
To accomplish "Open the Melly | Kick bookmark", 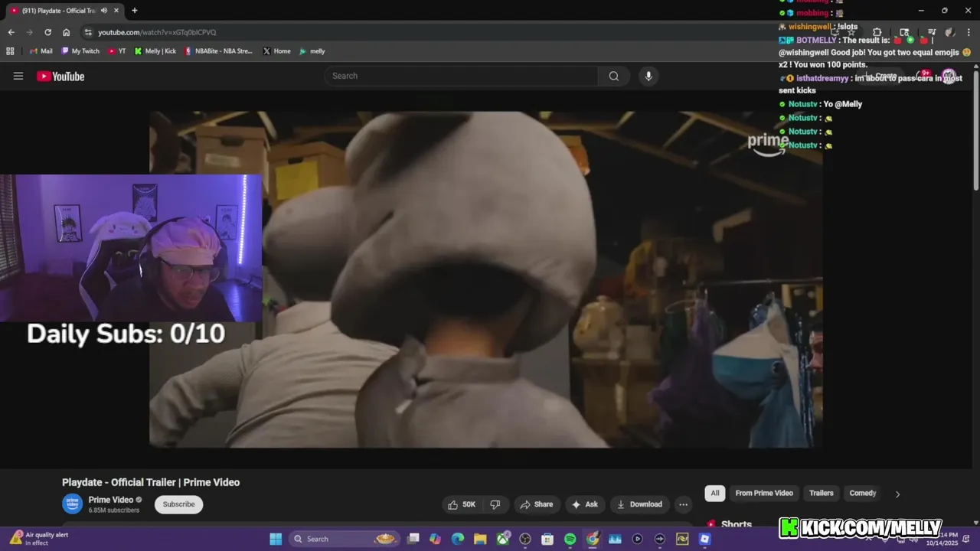I will coord(155,51).
